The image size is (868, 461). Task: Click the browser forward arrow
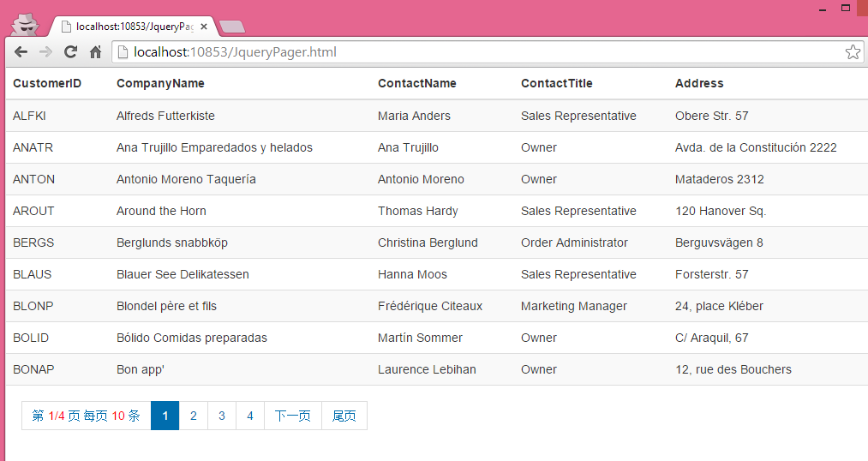(x=46, y=52)
